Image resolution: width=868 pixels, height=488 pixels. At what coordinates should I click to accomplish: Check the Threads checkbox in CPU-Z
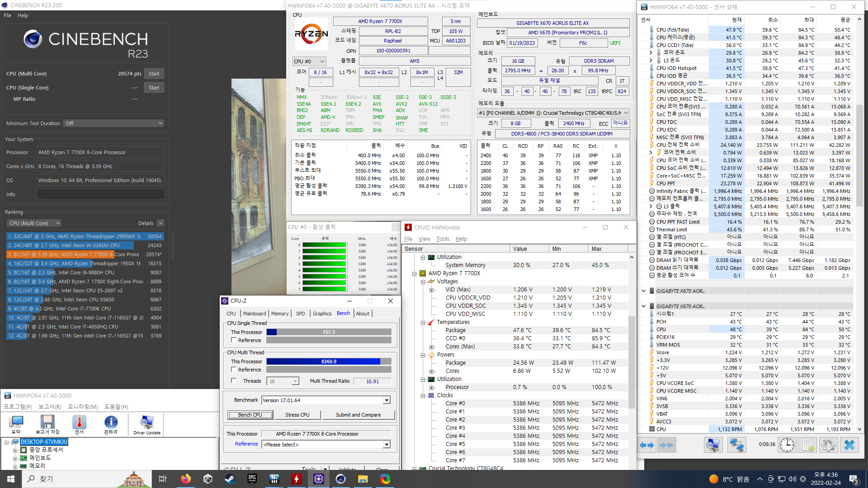[x=234, y=380]
